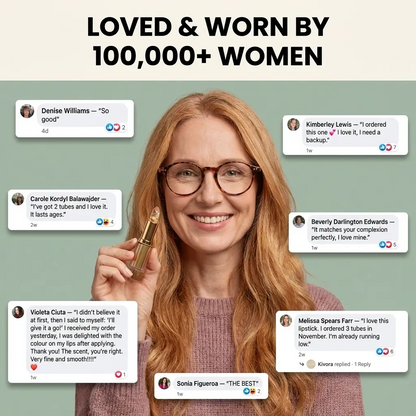416x416 pixels.
Task: Open Carole Kordyl Balawajder's profile photo
Action: (x=18, y=199)
